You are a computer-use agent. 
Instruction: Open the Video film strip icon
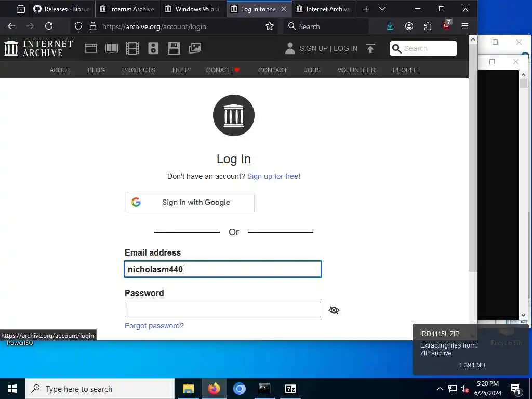pyautogui.click(x=132, y=48)
